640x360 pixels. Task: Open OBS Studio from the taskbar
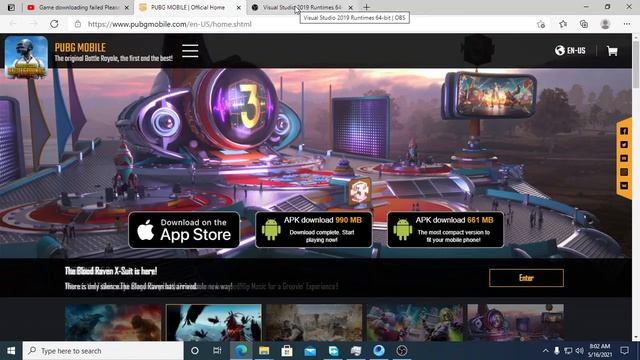coord(402,351)
